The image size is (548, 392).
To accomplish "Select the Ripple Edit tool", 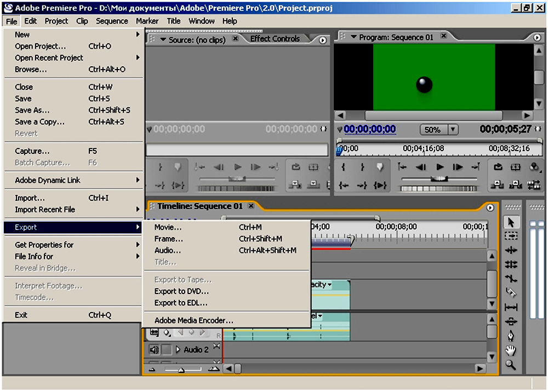I will [511, 250].
